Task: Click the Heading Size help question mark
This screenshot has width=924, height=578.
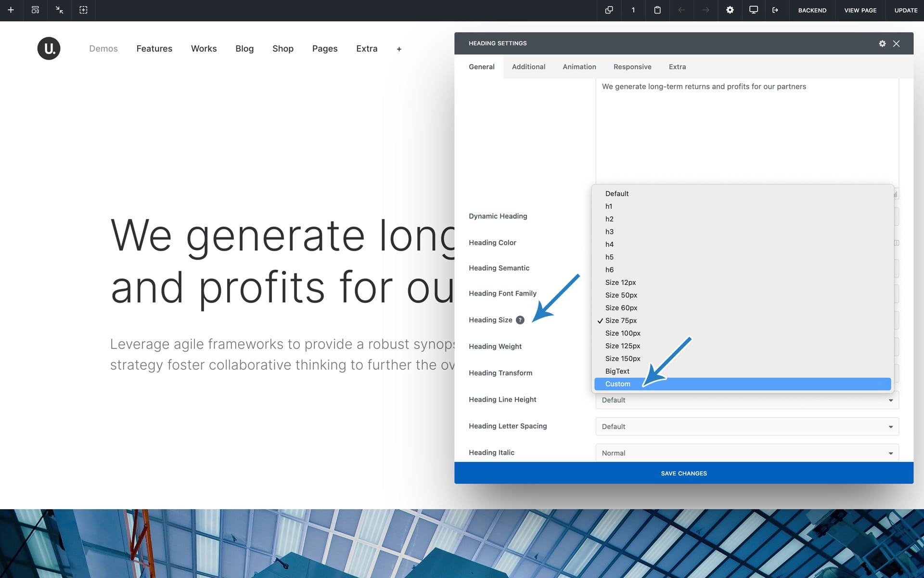Action: click(x=520, y=320)
